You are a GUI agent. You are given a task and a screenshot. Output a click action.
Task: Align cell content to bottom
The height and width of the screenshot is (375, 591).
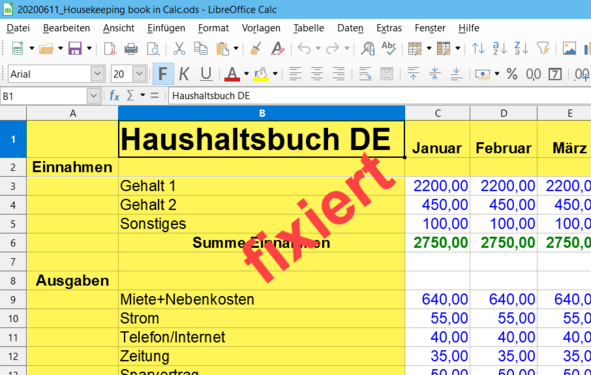(456, 74)
